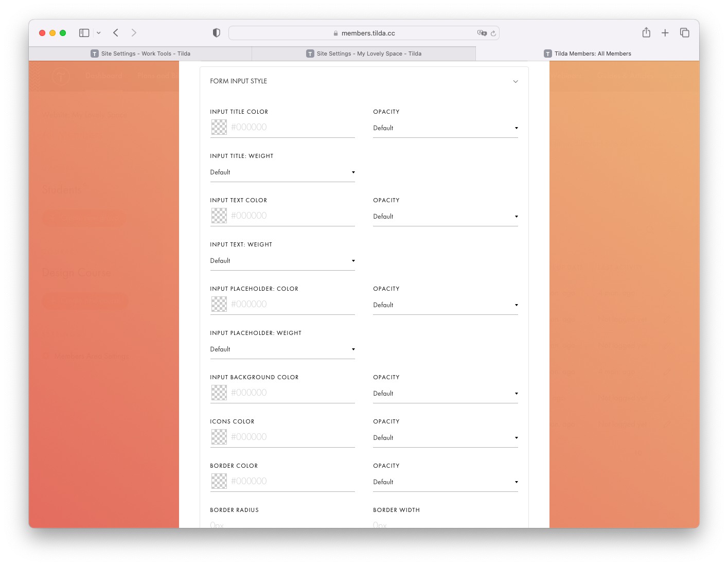This screenshot has width=728, height=566.
Task: Open the Opacity dropdown for Border Color
Action: point(445,482)
